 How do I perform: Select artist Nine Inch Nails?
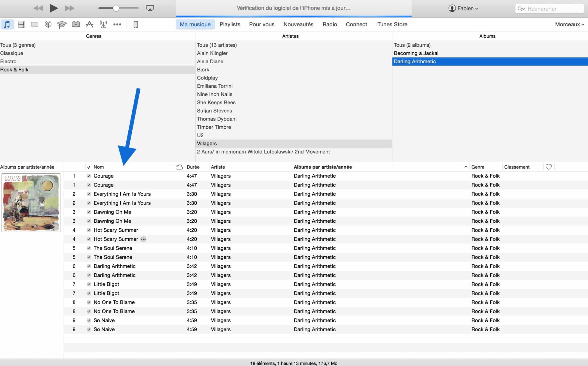point(294,94)
